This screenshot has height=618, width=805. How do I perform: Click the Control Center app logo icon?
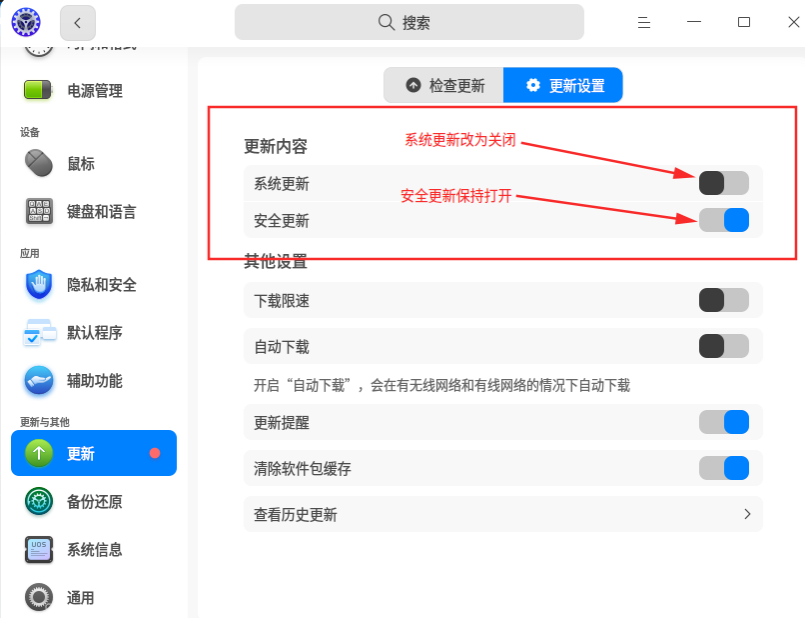pos(26,23)
